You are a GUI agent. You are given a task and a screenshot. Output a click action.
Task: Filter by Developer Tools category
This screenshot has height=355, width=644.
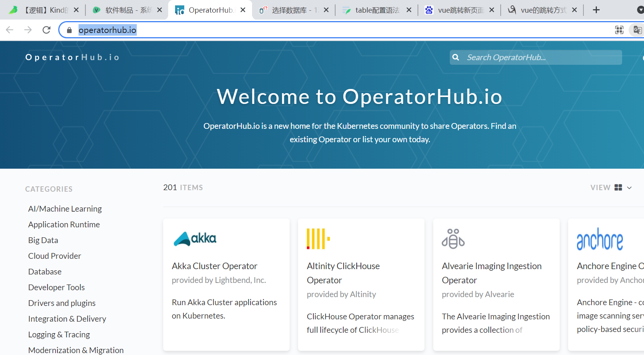point(56,288)
